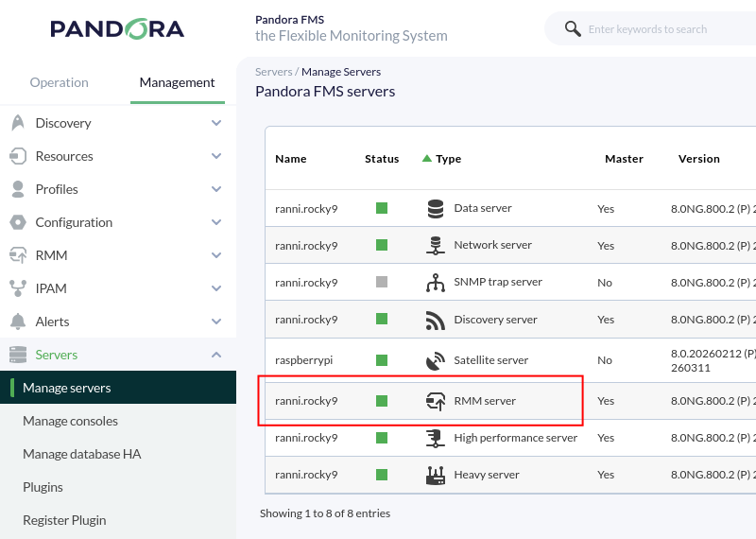Screen dimensions: 756x539
Task: Click the Servers stack icon in sidebar
Action: [x=18, y=355]
